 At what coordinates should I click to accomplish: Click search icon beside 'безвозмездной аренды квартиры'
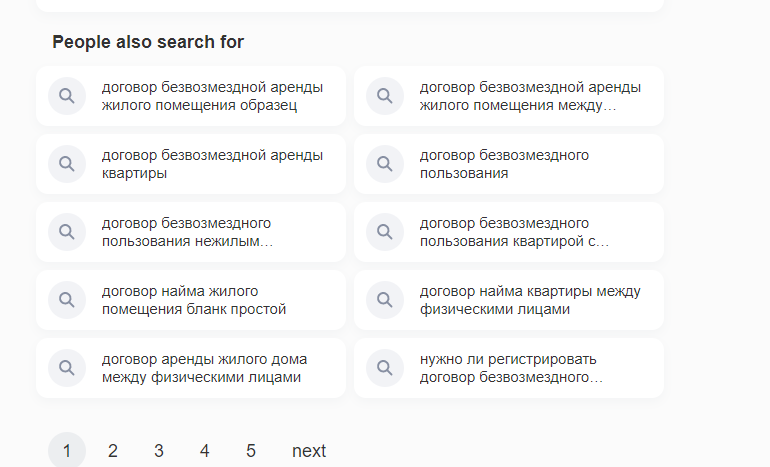click(67, 164)
